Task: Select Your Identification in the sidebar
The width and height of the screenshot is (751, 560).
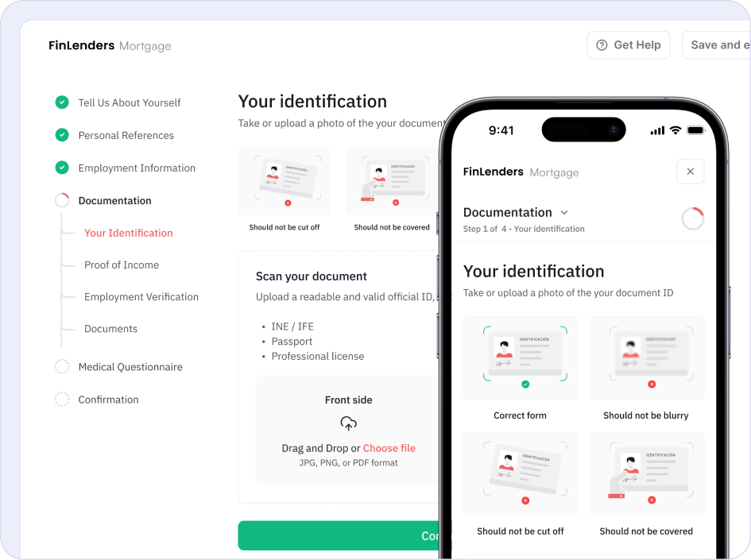Action: pyautogui.click(x=128, y=233)
